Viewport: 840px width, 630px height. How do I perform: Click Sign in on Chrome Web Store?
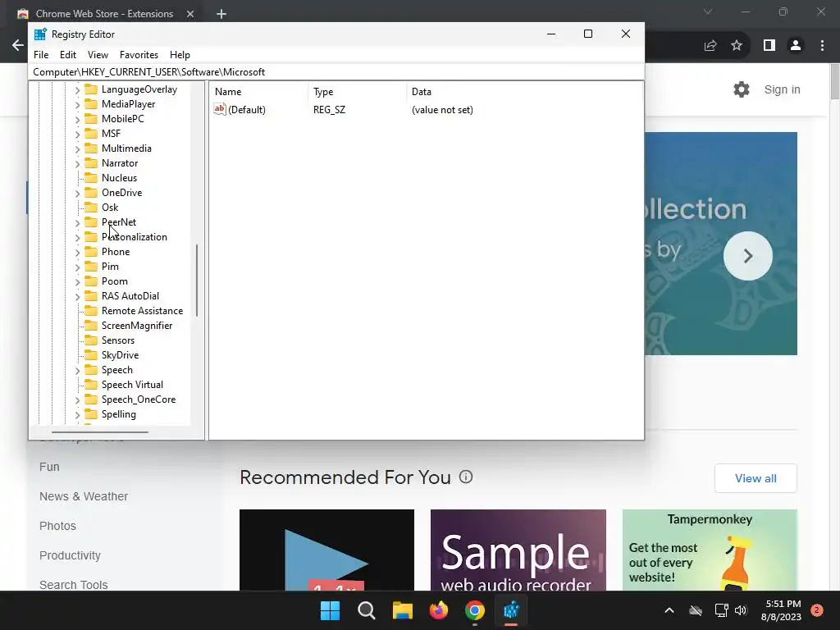pyautogui.click(x=782, y=89)
